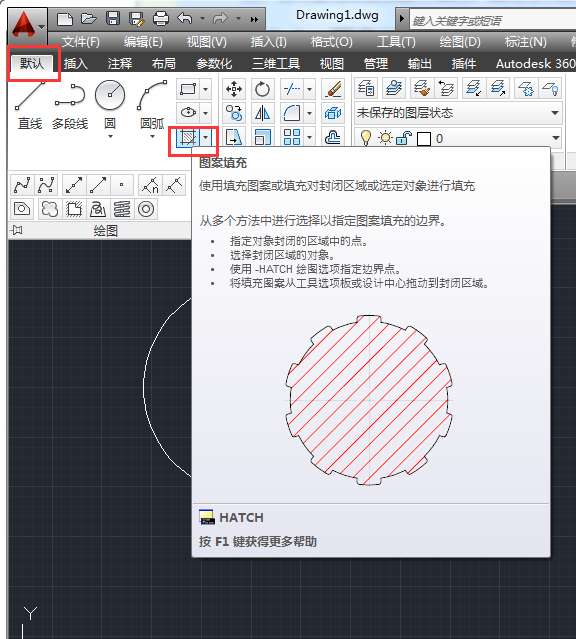
Task: Open the 文件(F) menu
Action: point(81,42)
